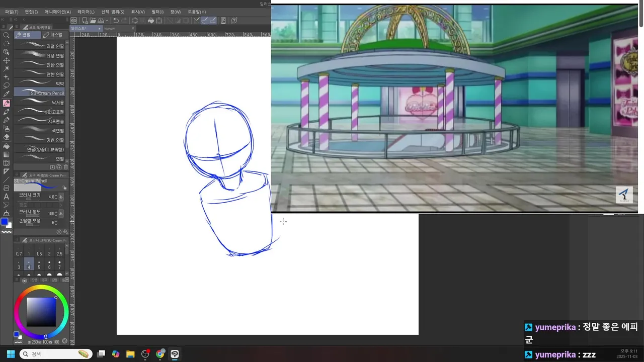Toggle the tool property lock icon
This screenshot has width=644, height=362.
pos(65,188)
